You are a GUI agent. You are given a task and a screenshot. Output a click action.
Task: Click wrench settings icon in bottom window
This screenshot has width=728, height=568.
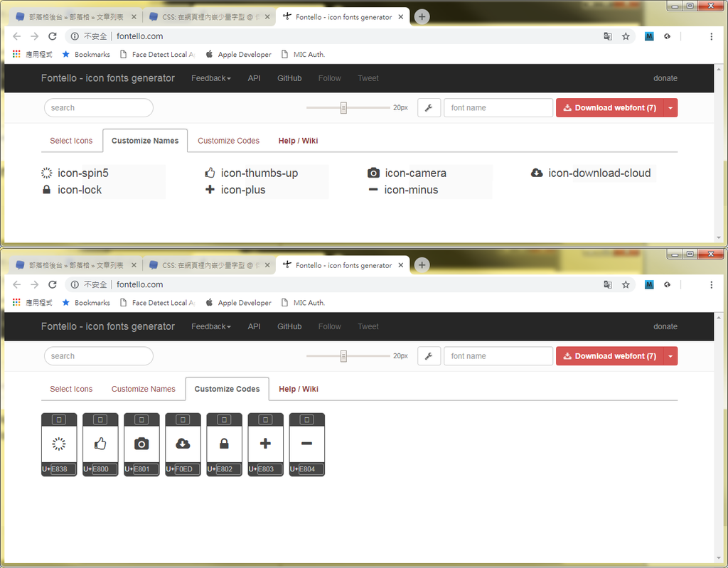pyautogui.click(x=429, y=356)
